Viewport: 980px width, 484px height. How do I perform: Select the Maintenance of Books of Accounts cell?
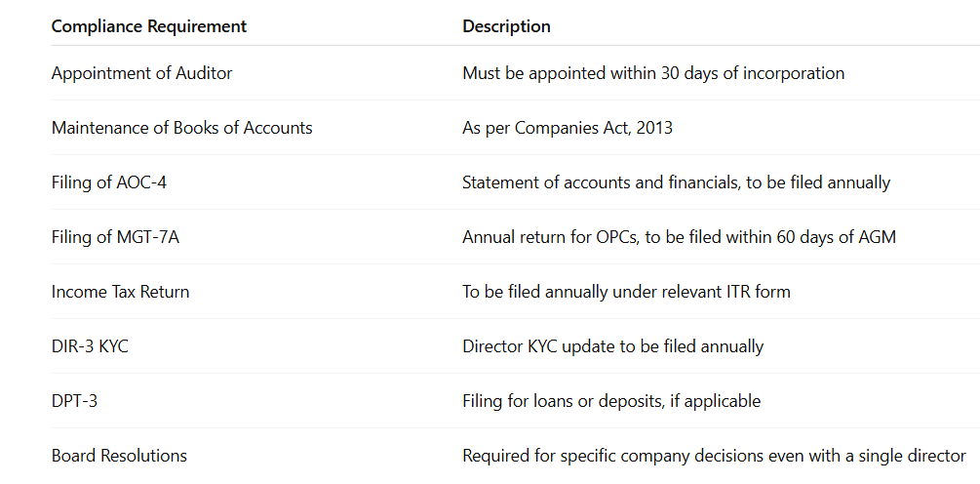coord(182,128)
